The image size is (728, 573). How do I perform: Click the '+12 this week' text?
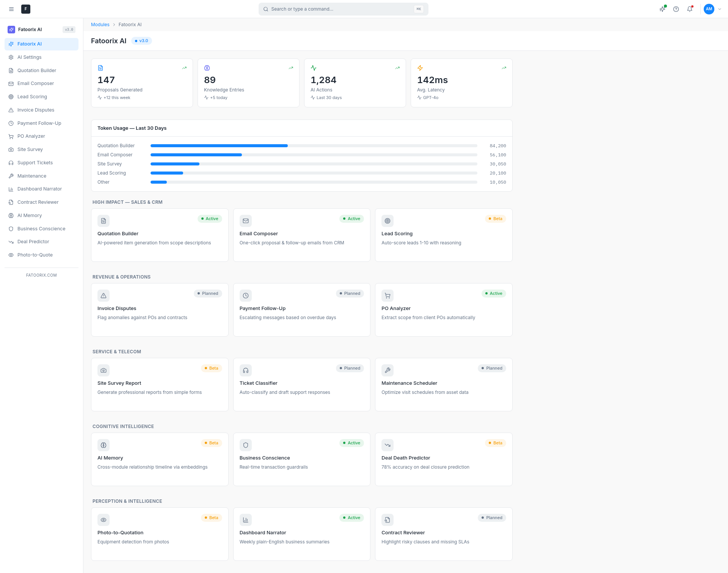click(117, 98)
